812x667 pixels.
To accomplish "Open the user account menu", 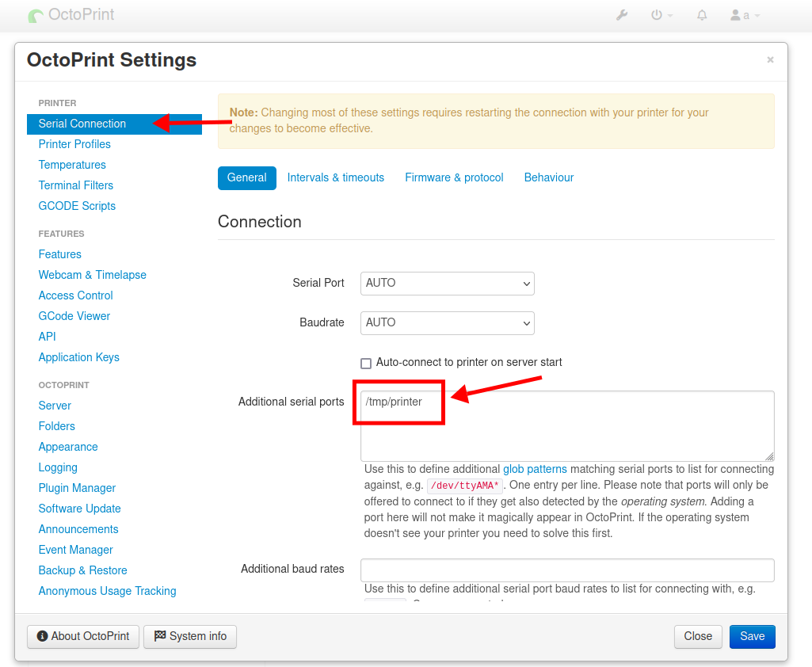I will click(x=745, y=15).
